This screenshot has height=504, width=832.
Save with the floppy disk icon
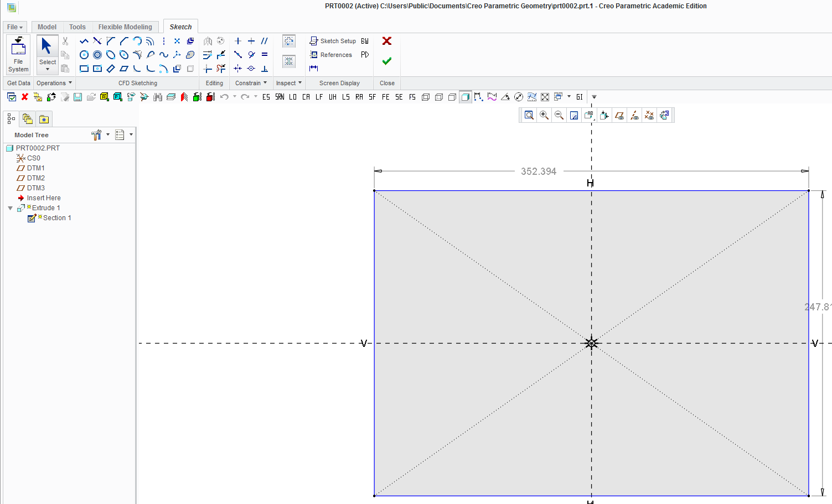(x=78, y=97)
